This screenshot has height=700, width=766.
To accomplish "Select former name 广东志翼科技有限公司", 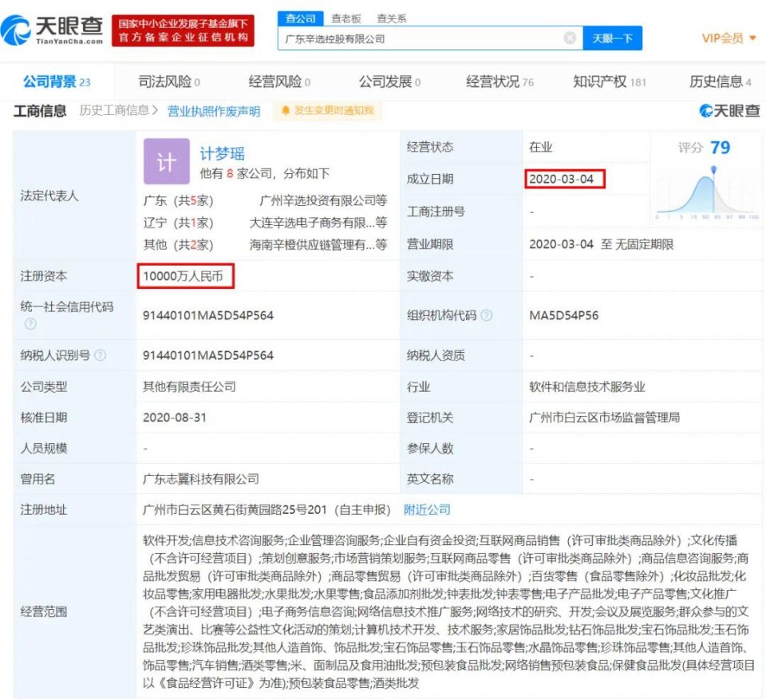I will tap(201, 479).
